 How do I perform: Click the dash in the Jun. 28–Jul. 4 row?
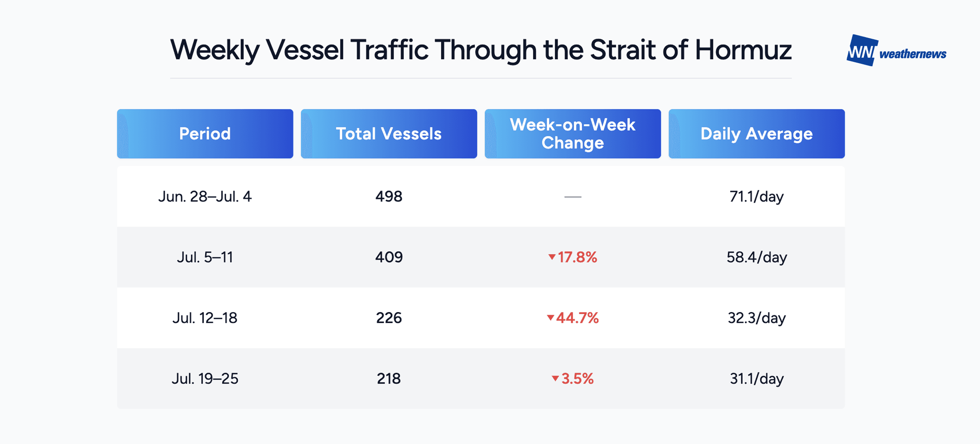coord(573,197)
